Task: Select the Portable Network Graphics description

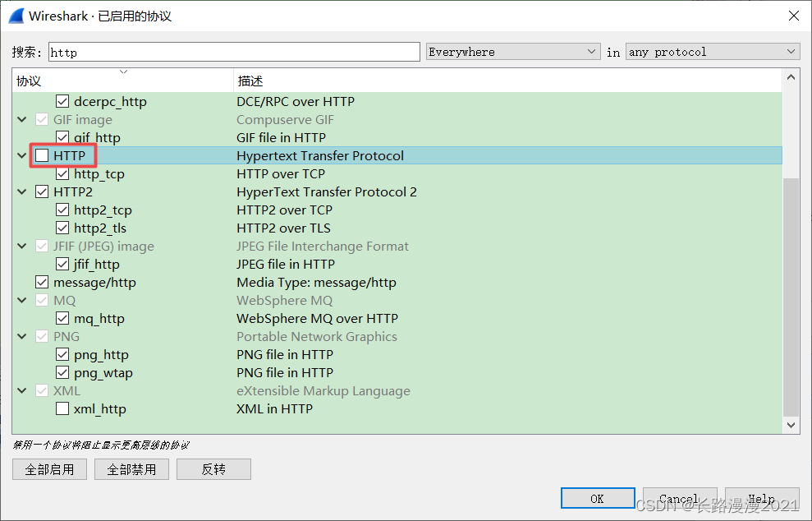Action: click(317, 336)
